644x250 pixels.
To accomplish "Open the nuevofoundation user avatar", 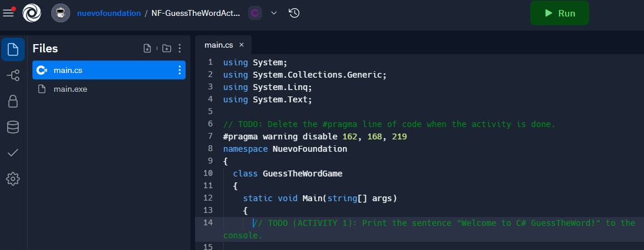I will click(61, 13).
